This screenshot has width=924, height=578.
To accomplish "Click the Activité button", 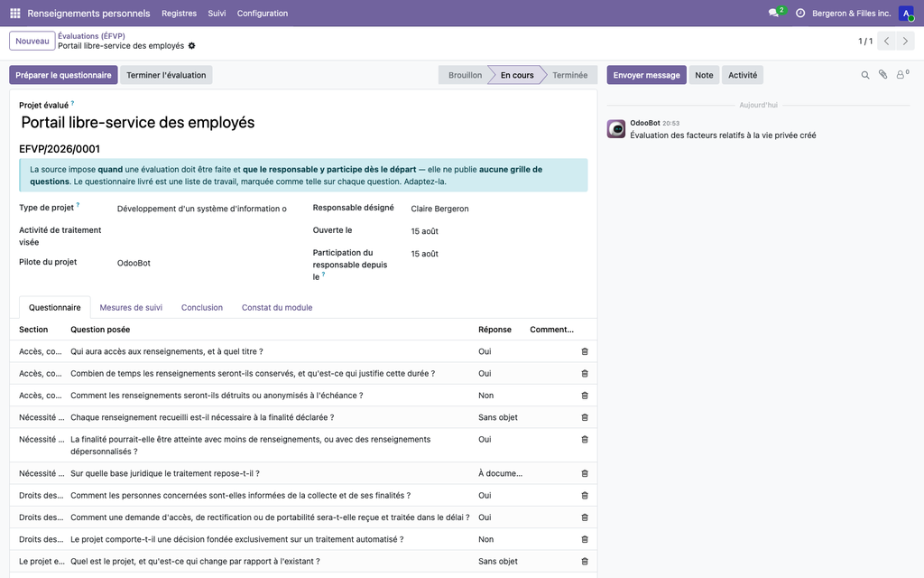I will [743, 75].
